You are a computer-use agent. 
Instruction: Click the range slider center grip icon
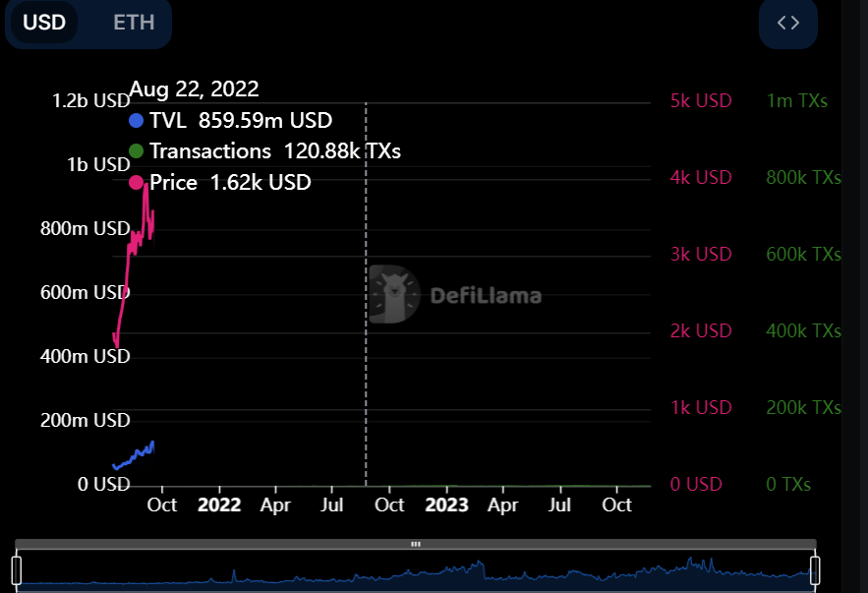click(x=416, y=544)
